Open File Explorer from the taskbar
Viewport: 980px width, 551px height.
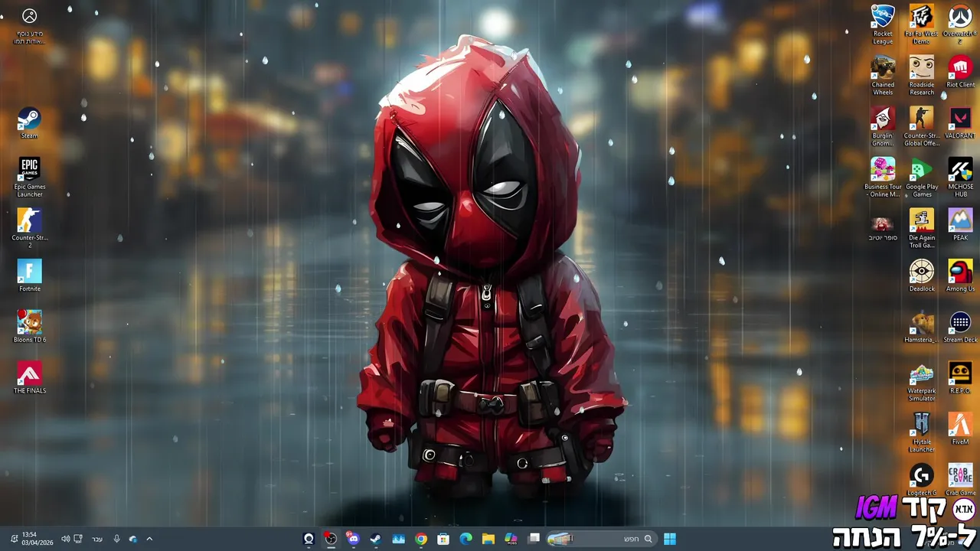click(488, 539)
